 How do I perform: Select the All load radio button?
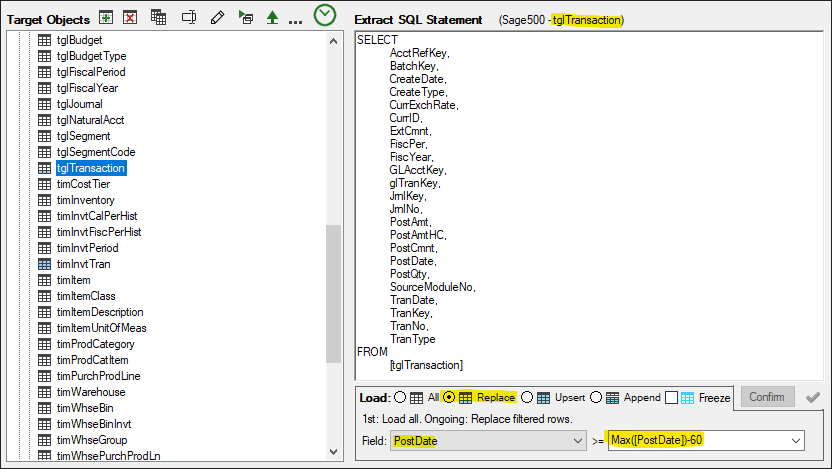(401, 397)
